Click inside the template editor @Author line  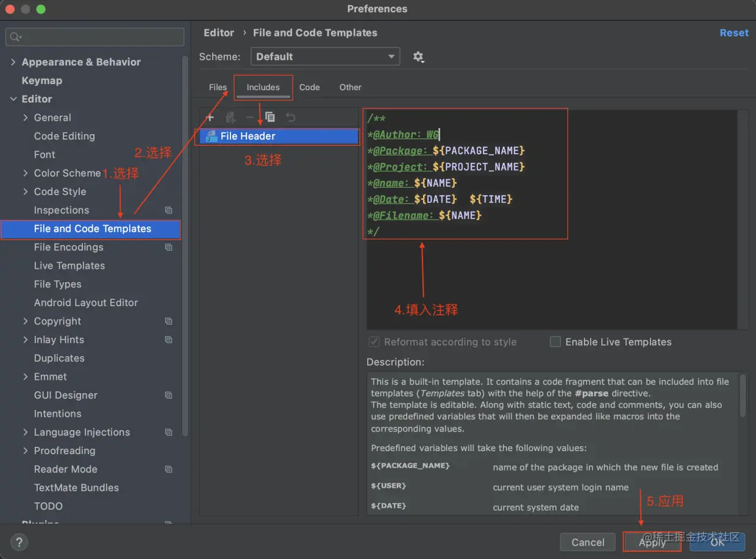(x=402, y=135)
